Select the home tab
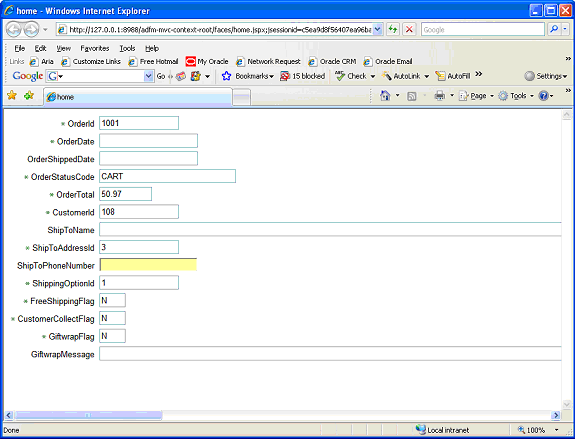 (x=138, y=97)
